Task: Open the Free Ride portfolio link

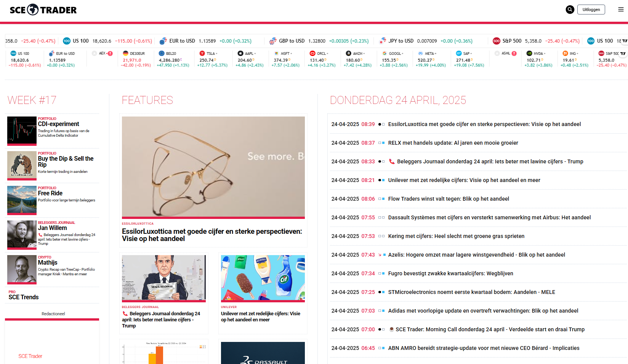Action: [50, 193]
